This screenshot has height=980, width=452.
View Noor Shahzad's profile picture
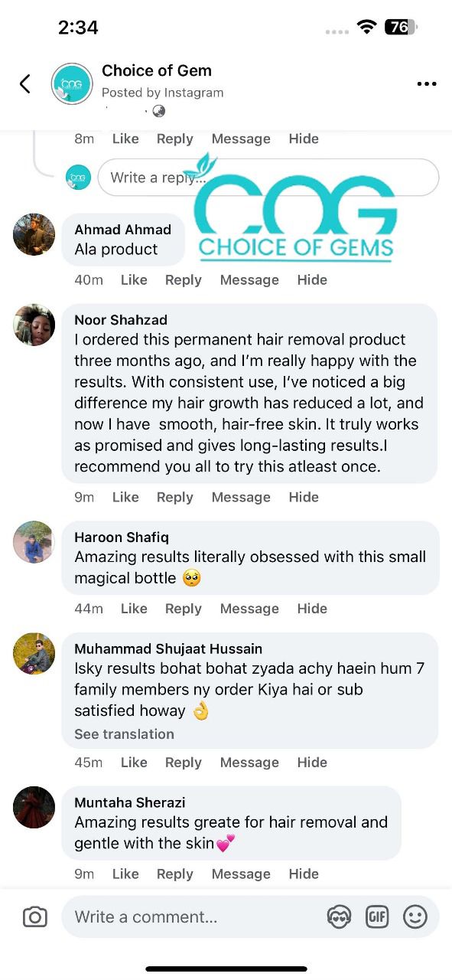[x=34, y=325]
